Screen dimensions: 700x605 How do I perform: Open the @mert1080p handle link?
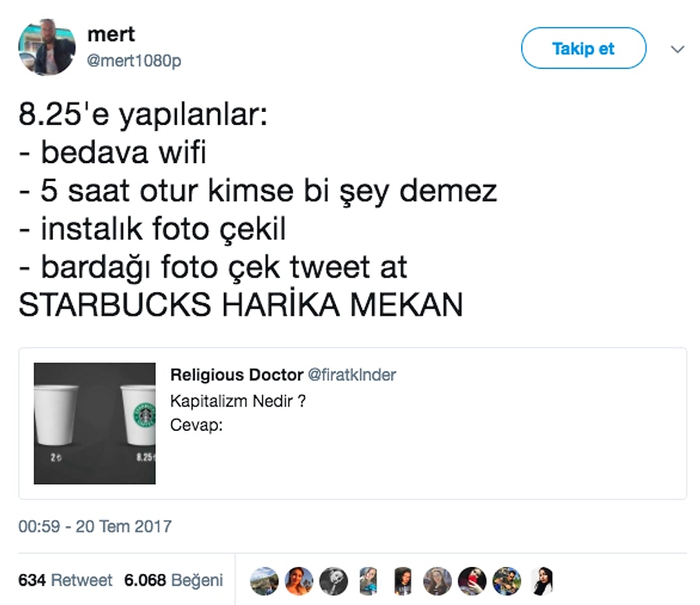point(134,61)
